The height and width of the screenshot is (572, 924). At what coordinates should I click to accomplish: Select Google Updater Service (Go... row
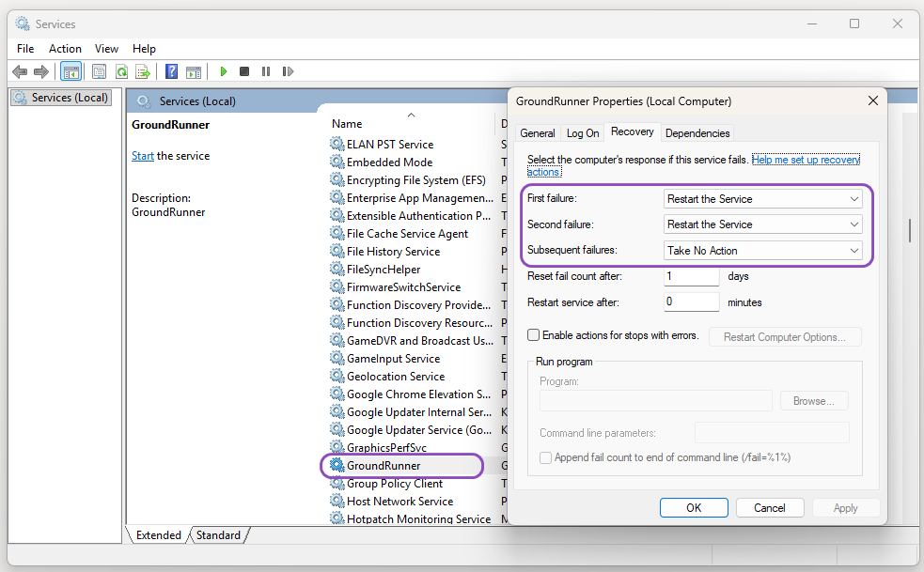[419, 430]
